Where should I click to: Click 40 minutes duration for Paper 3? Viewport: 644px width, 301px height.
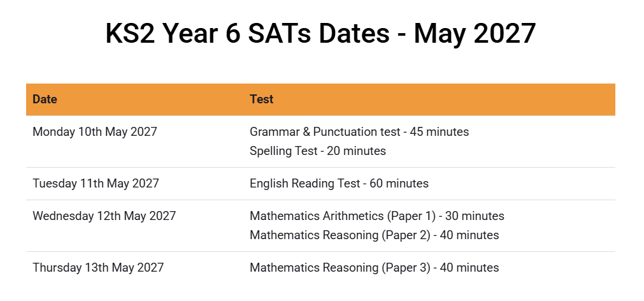[469, 268]
